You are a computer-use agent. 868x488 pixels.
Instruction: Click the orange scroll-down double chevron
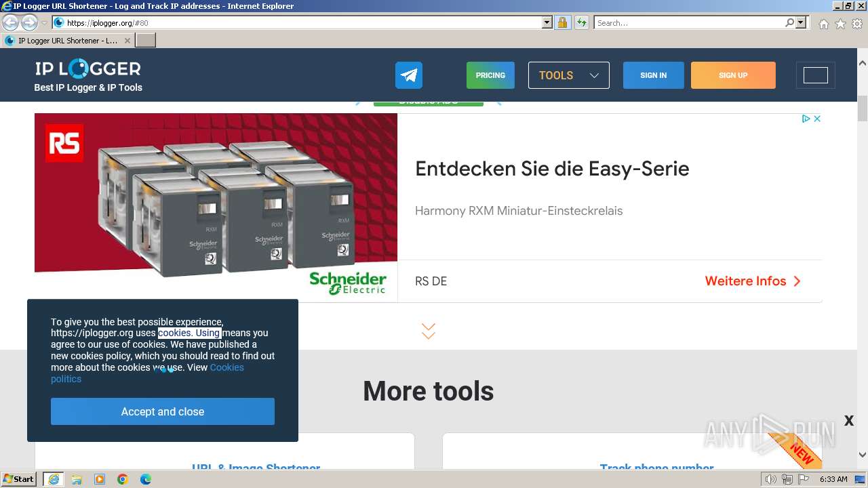tap(428, 331)
